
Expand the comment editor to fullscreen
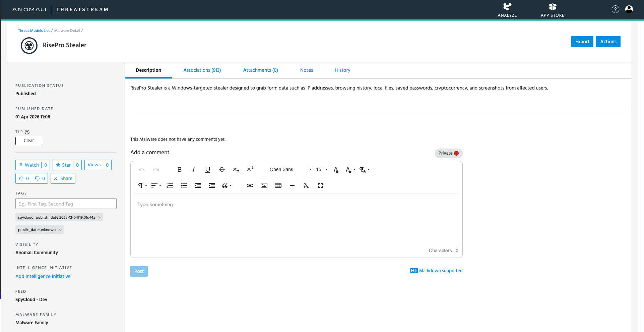click(320, 185)
